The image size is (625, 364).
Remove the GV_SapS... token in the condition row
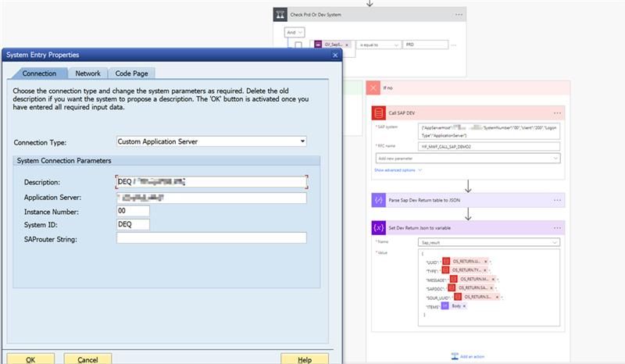click(x=347, y=45)
